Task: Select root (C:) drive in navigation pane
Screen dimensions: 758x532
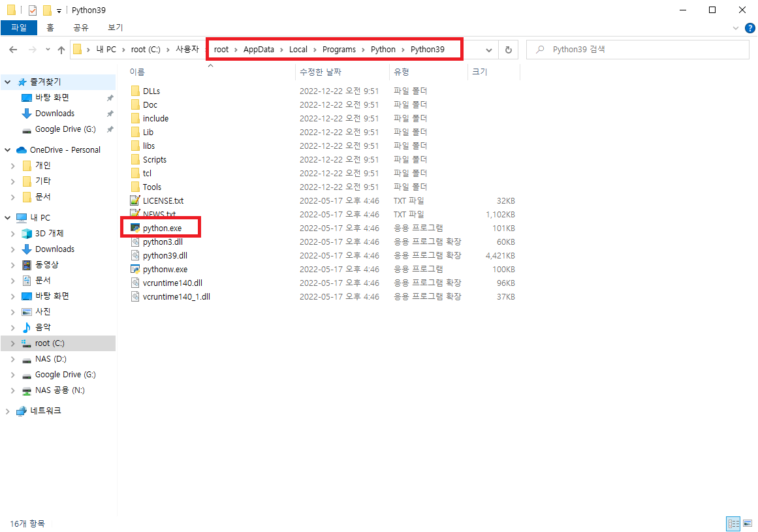Action: [x=58, y=343]
